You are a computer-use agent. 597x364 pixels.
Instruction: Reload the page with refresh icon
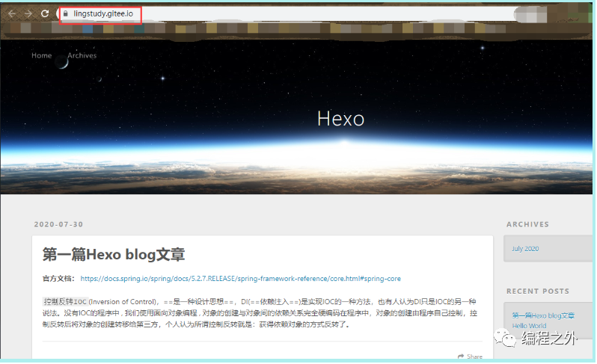(x=45, y=13)
